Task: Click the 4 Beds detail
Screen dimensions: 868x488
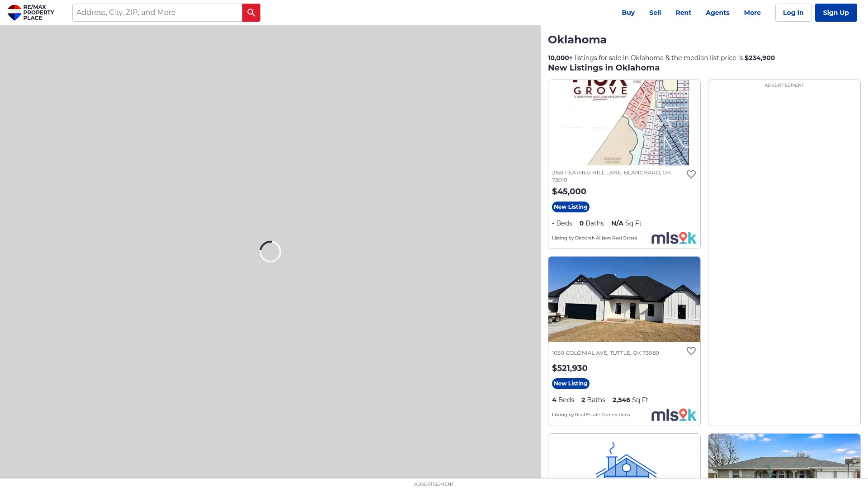Action: click(x=563, y=400)
